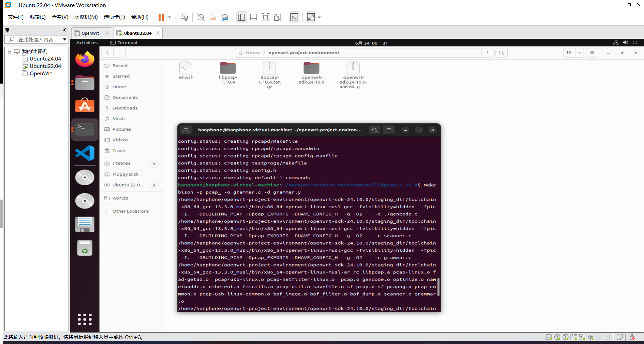Open the 文件(F) menu
The image size is (644, 344).
click(x=16, y=17)
